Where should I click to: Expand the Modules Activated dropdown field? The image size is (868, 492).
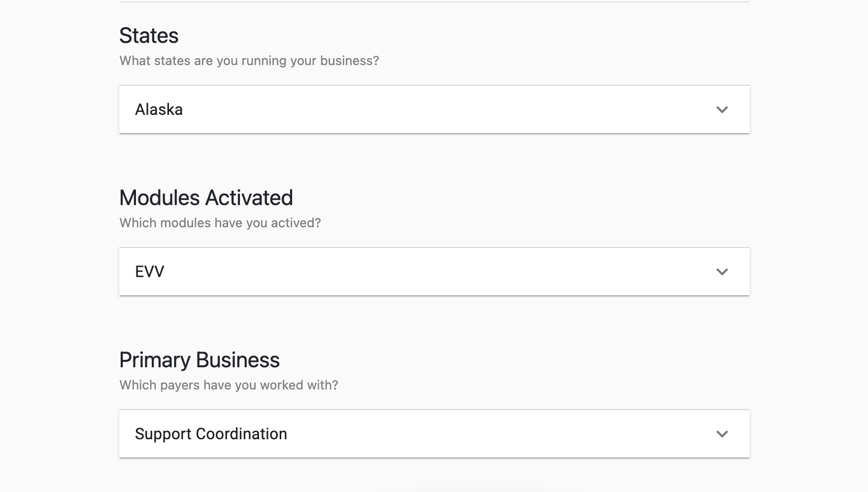[434, 272]
